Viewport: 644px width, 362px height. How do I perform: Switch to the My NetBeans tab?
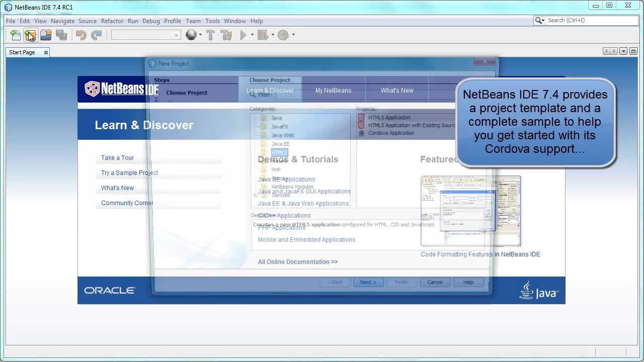coord(333,90)
